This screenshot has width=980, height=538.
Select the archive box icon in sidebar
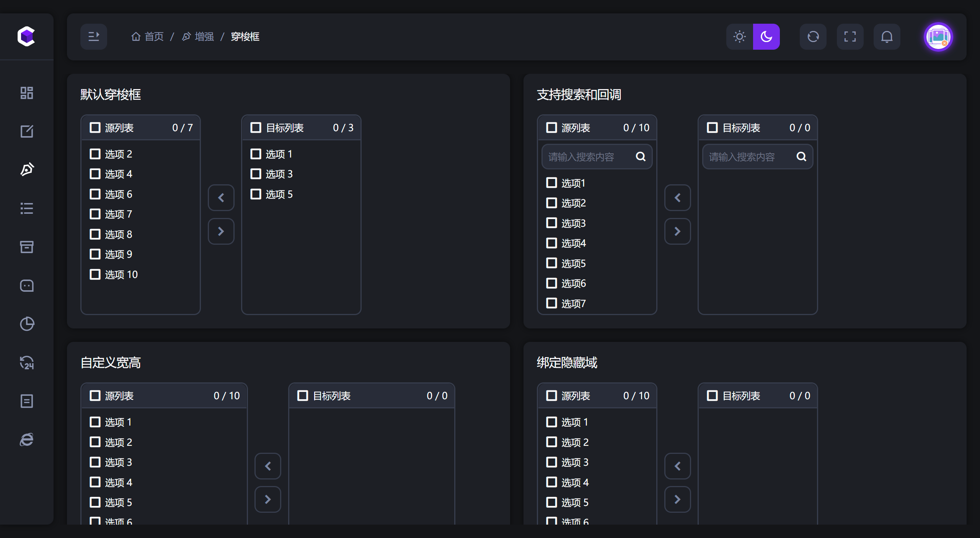point(26,247)
